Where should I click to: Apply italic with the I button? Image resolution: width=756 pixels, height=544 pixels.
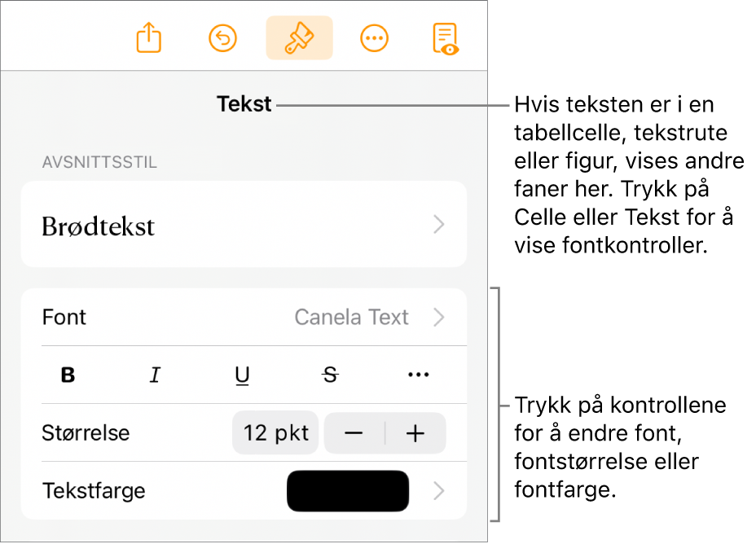155,375
